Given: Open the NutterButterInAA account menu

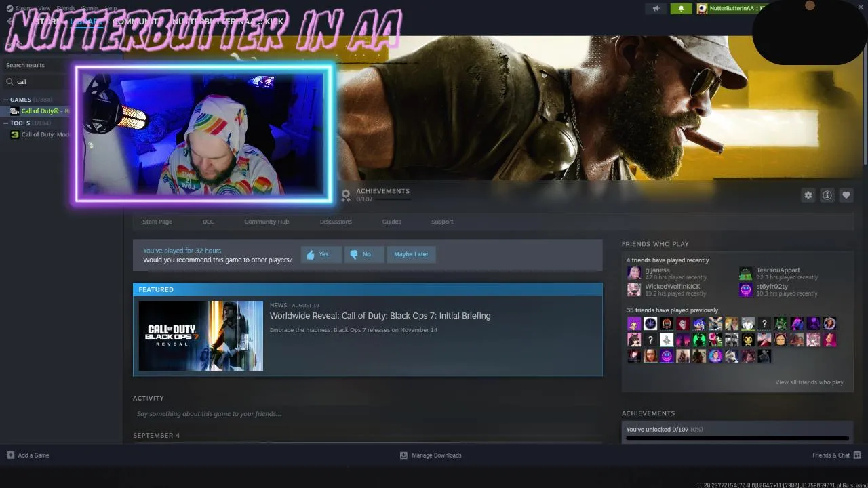Looking at the screenshot, I should (x=731, y=9).
